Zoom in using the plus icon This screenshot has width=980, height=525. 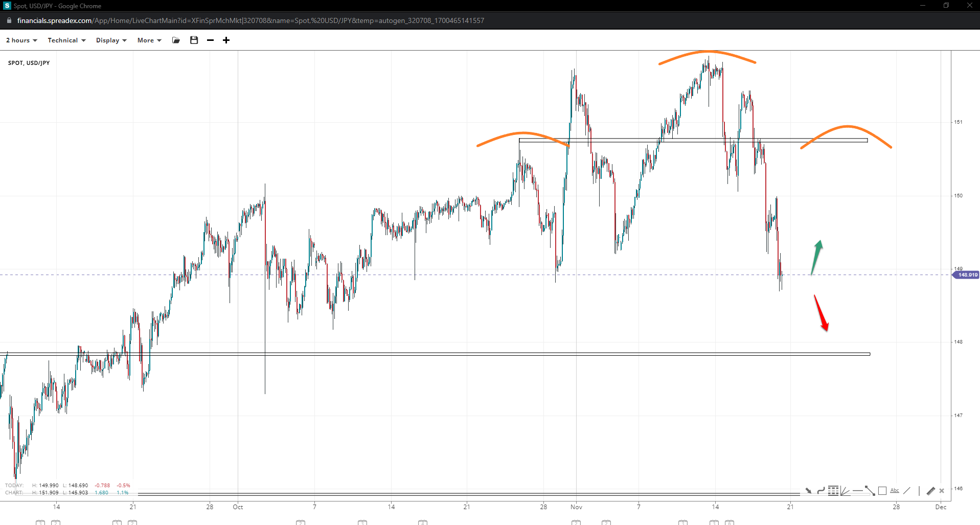point(226,40)
